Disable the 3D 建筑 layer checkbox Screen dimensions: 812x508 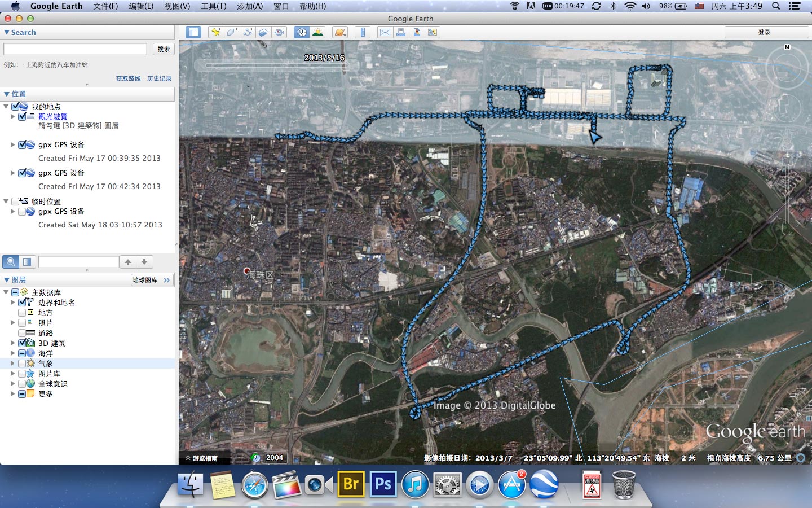(x=23, y=343)
